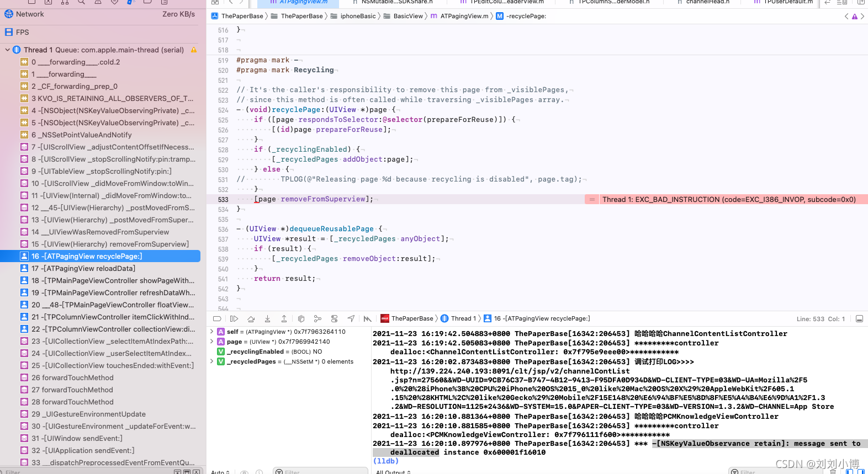The height and width of the screenshot is (474, 868).
Task: Click the Step Into debug button
Action: (267, 318)
